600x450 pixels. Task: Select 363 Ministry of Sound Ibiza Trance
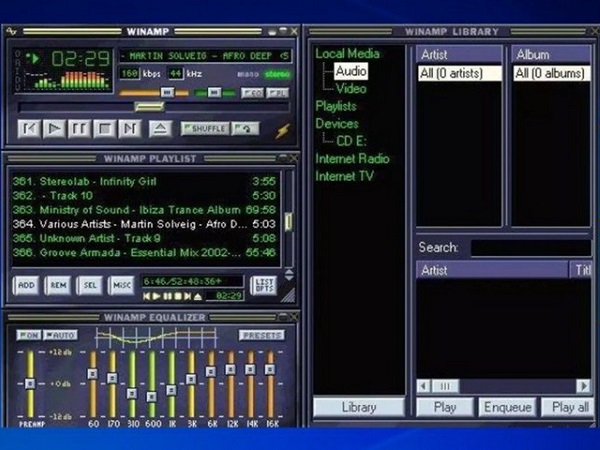[144, 210]
